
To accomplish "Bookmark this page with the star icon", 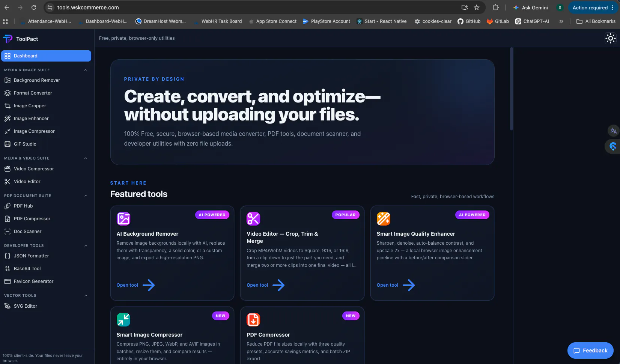I will pyautogui.click(x=477, y=8).
